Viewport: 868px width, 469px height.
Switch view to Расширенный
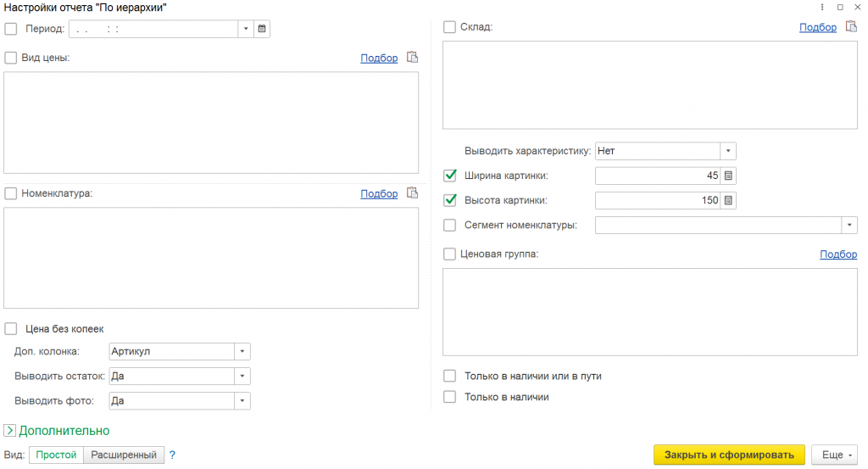click(124, 455)
